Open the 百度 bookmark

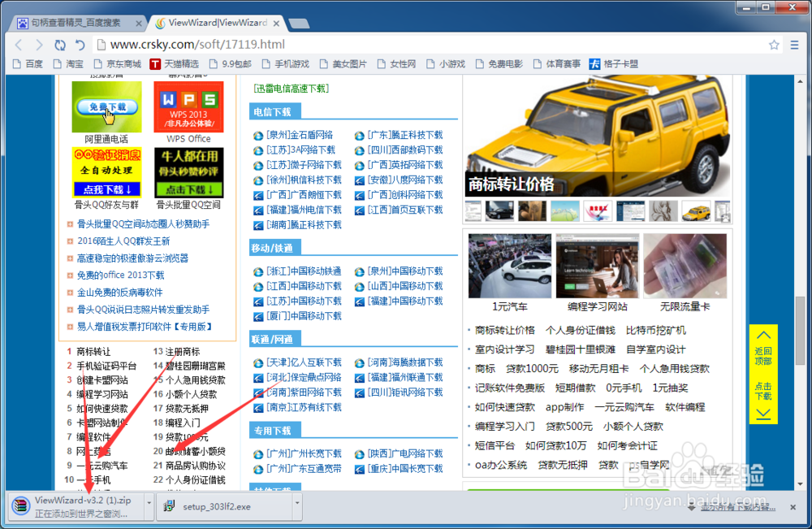click(28, 64)
